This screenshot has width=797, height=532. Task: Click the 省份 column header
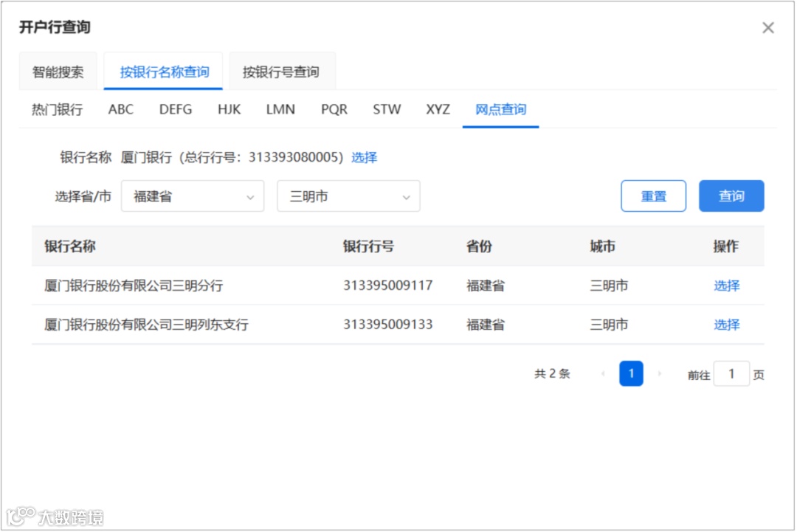click(x=480, y=246)
